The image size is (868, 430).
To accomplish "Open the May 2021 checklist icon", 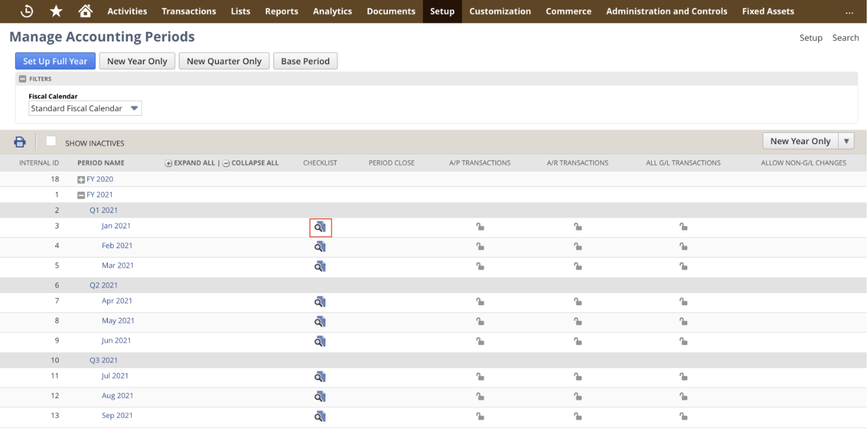I will [x=320, y=322].
